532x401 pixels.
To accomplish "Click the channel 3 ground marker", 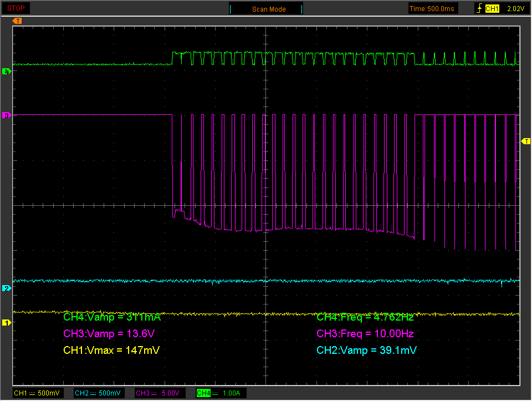I will point(7,115).
